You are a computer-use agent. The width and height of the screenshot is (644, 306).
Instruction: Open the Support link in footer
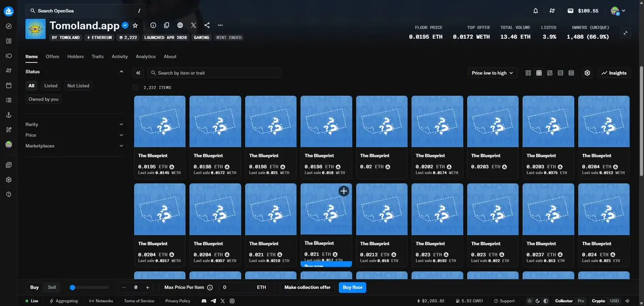[x=504, y=301]
